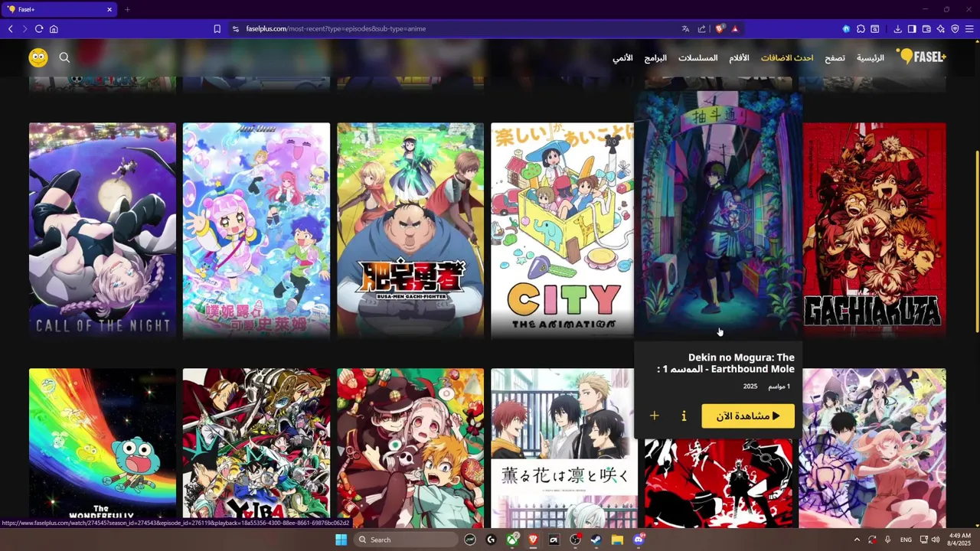980x551 pixels.
Task: Open the Call of the Night poster
Action: (x=103, y=230)
